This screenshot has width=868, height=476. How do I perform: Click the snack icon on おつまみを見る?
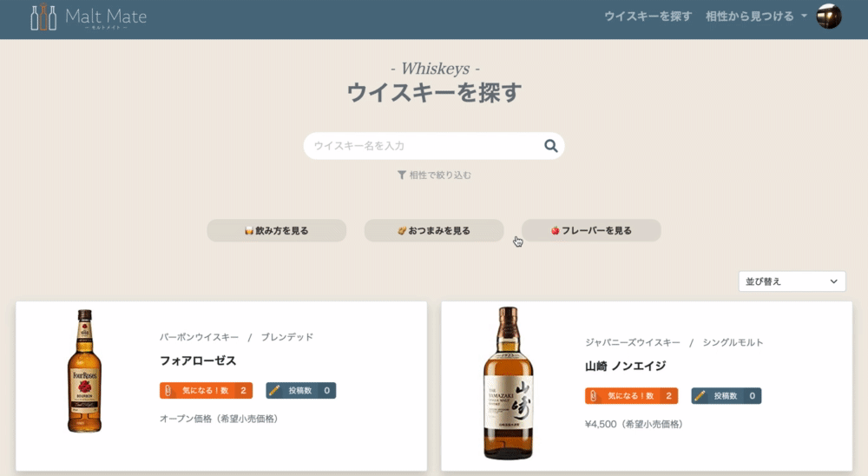402,230
